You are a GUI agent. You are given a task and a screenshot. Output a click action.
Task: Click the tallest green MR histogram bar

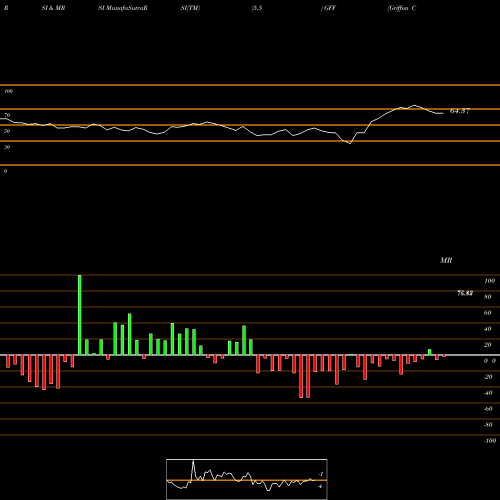click(x=80, y=315)
